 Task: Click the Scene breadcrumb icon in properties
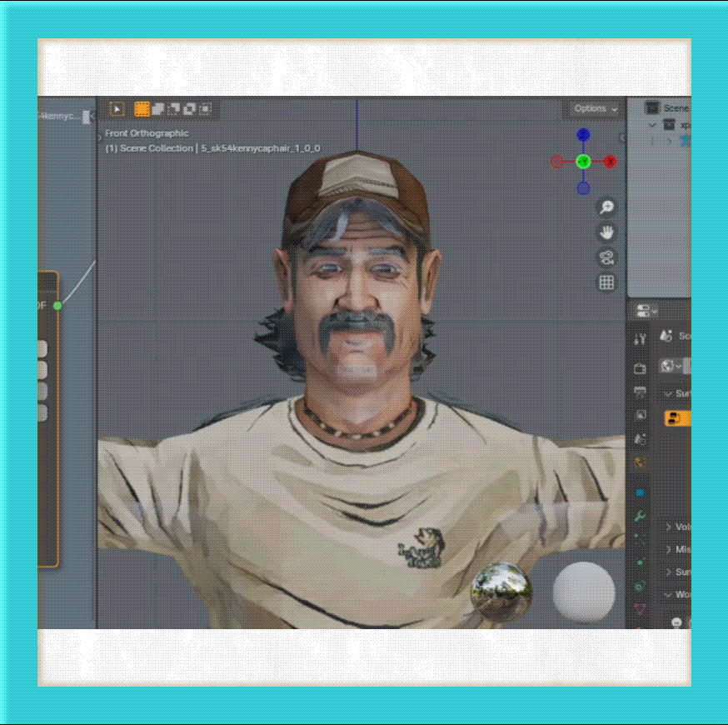[666, 335]
